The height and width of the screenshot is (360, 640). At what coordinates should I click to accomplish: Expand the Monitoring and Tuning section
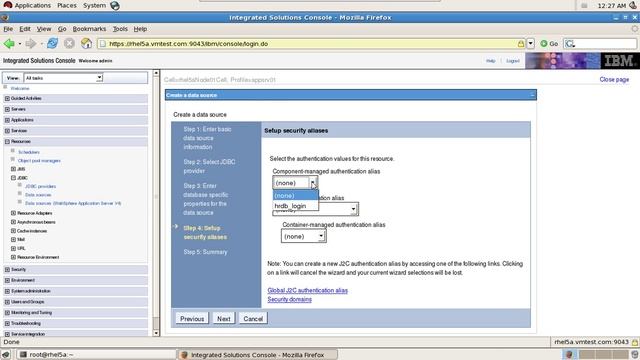point(7,313)
